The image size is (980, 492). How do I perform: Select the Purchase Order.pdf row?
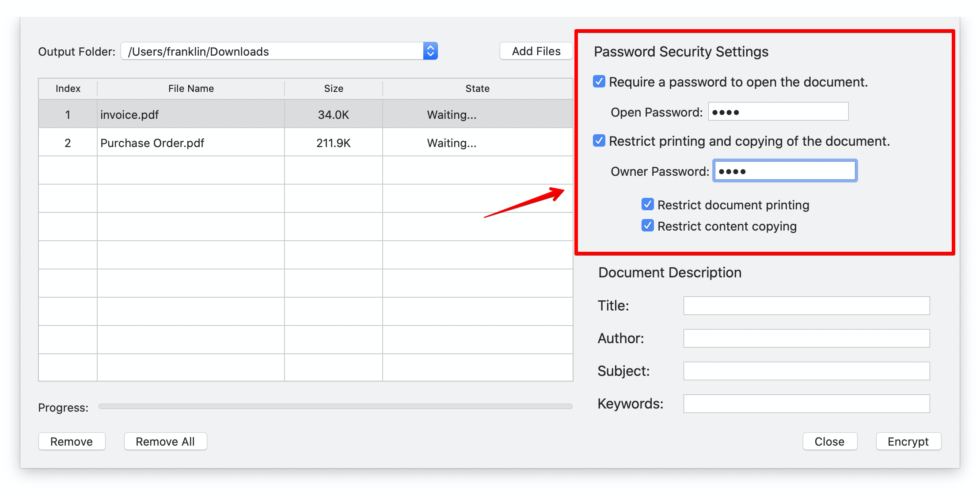click(x=306, y=142)
